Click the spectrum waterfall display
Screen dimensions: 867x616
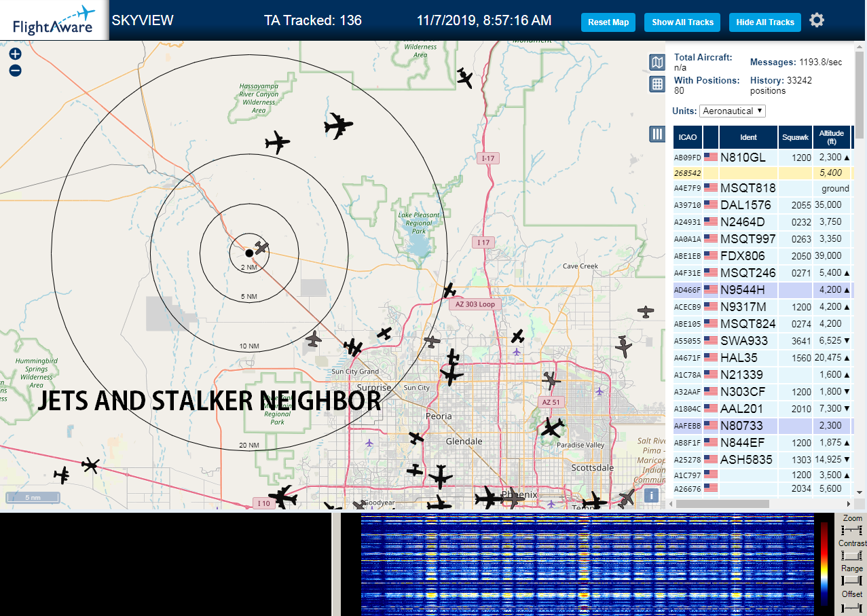point(587,565)
